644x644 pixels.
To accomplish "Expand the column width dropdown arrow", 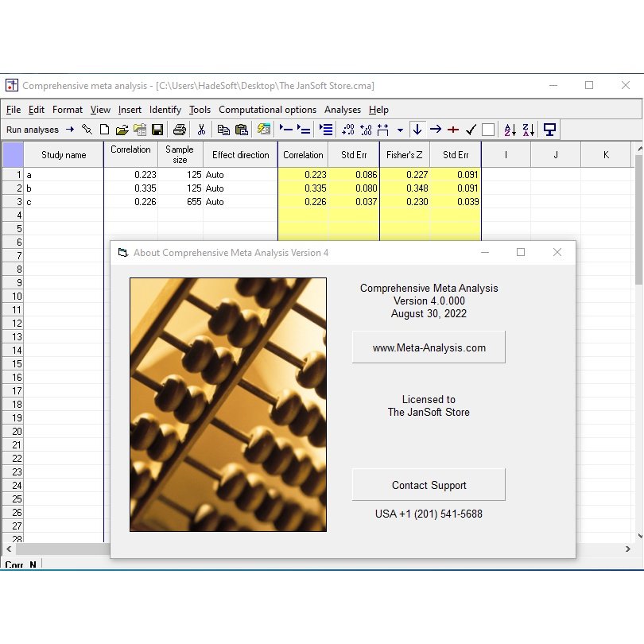I will click(400, 130).
